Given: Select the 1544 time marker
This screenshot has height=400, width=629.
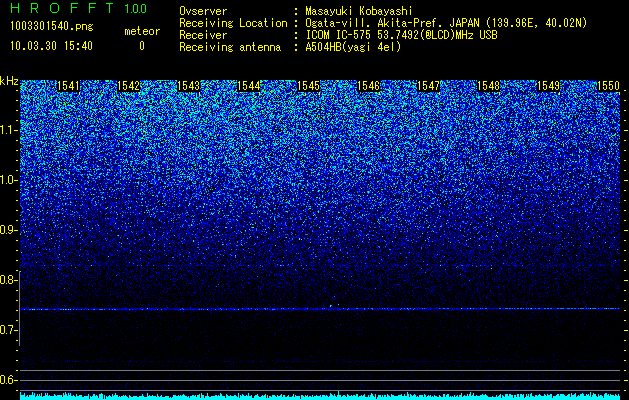Looking at the screenshot, I should click(249, 86).
